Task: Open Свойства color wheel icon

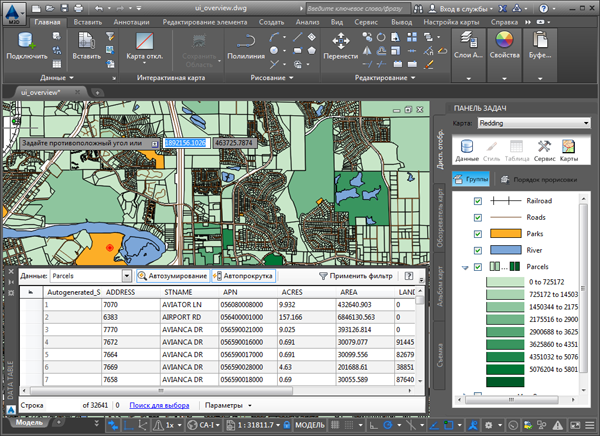Action: (505, 42)
